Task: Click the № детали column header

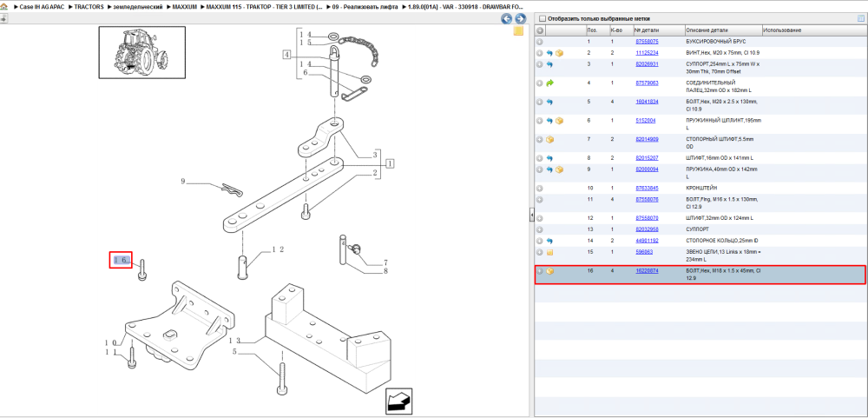Action: pos(658,30)
